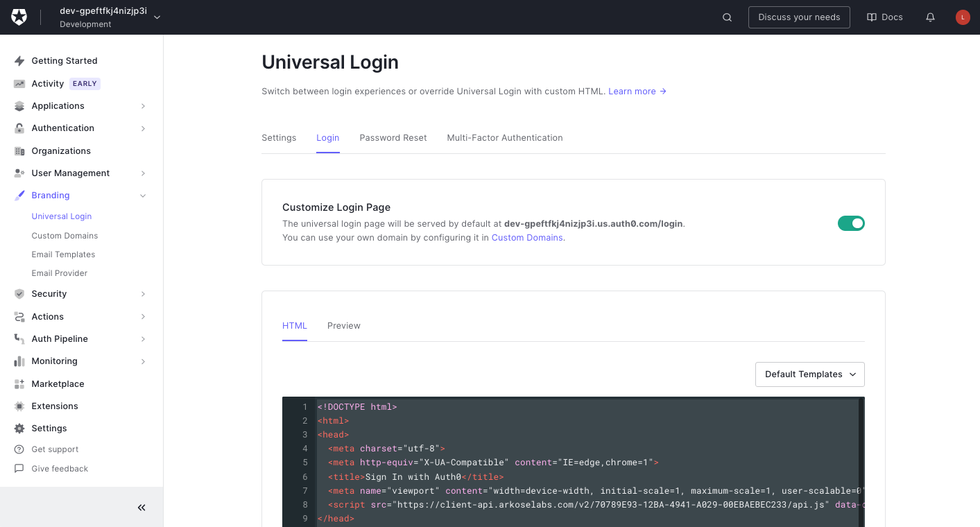Expand the Authentication chevron
980x527 pixels.
tap(144, 128)
